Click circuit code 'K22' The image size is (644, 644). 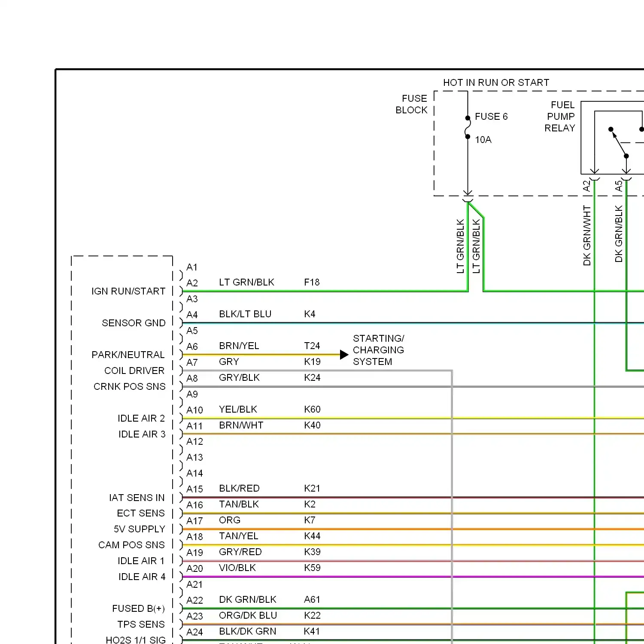click(312, 615)
